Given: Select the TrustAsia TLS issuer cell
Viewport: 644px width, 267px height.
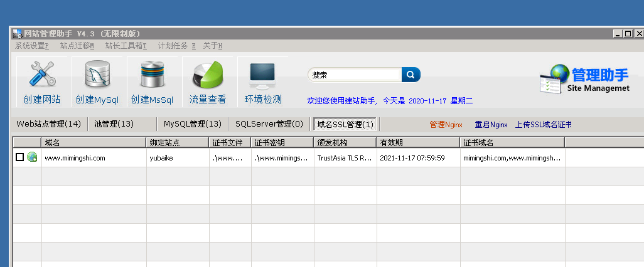Looking at the screenshot, I should 345,158.
